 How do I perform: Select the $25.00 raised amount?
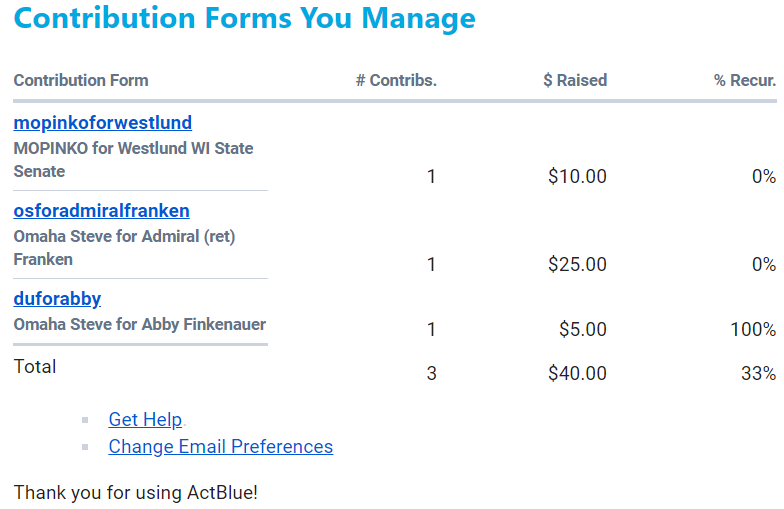click(x=577, y=265)
